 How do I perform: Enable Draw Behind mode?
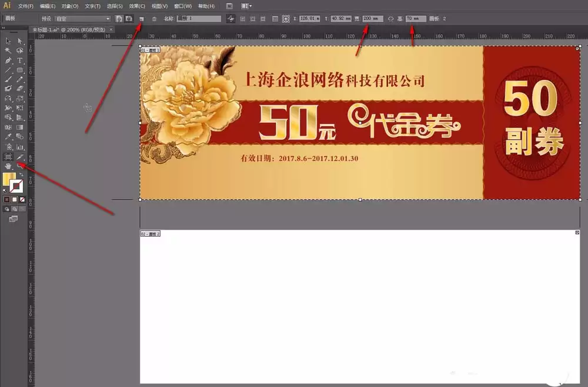15,208
